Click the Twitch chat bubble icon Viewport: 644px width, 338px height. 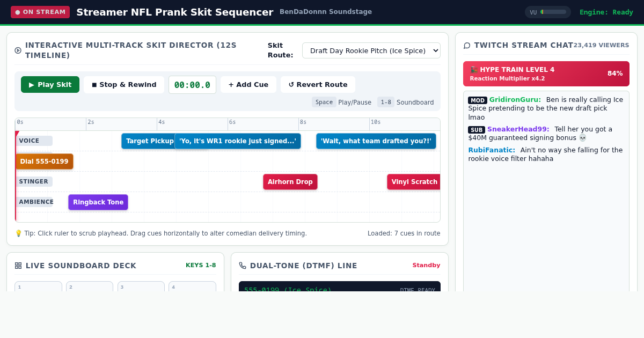tap(467, 46)
